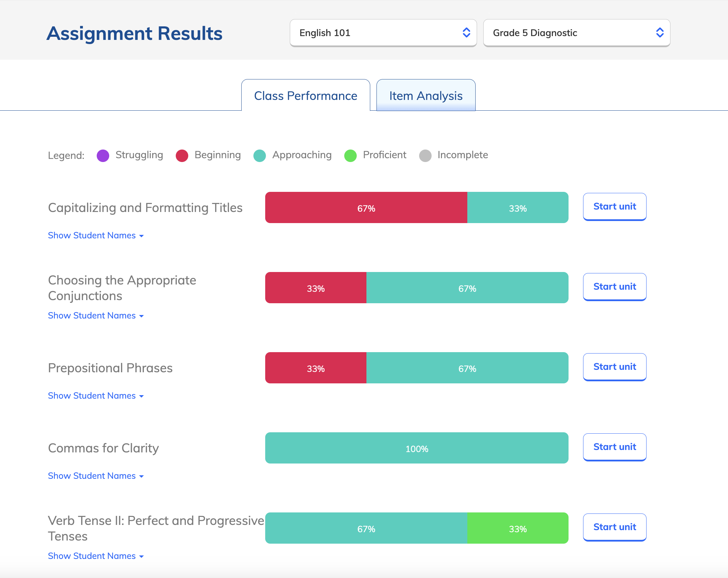Switch to the Item Analysis tab
728x578 pixels.
(x=426, y=95)
